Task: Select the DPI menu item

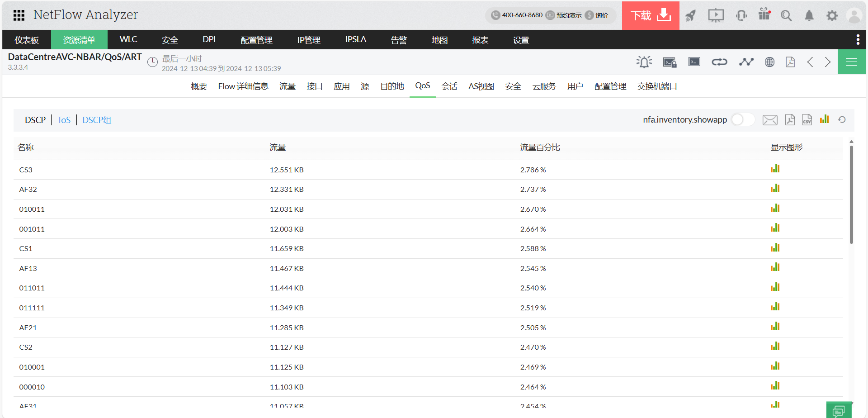Action: pos(209,40)
